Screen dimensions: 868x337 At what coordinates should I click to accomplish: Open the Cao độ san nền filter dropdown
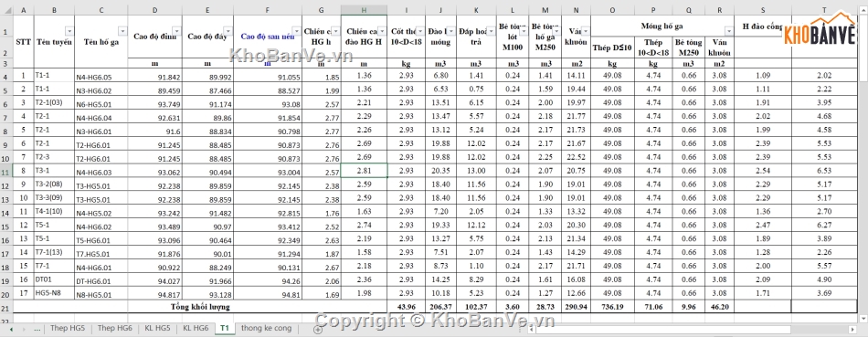[297, 31]
